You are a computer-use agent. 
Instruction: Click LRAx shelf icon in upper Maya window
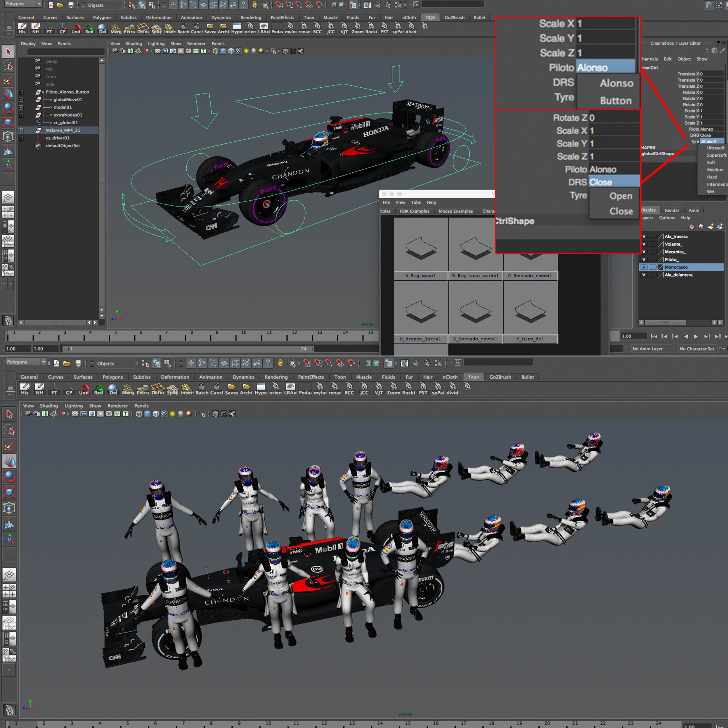[264, 28]
